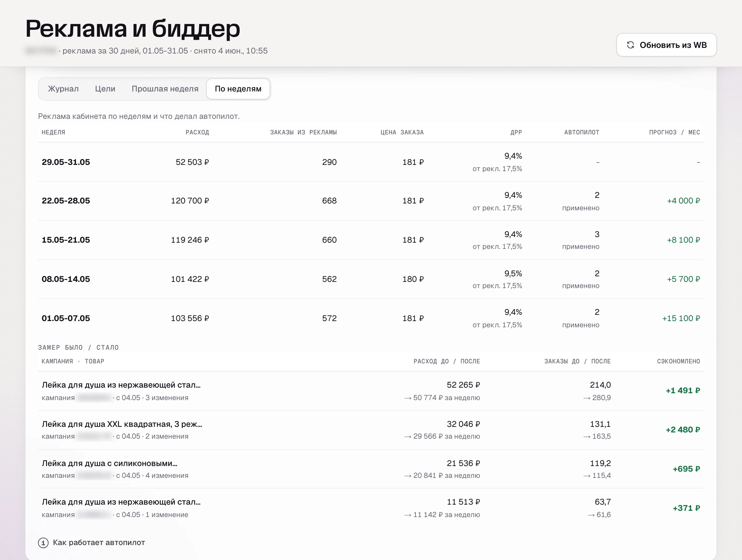This screenshot has width=742, height=560.
Task: Click the 11 513 ₽ spend before value
Action: point(463,502)
